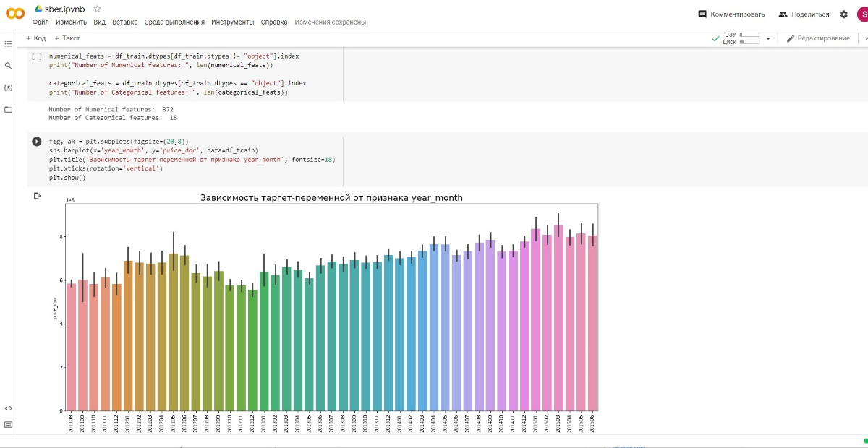The image size is (868, 448).
Task: Open the terminal panel icon
Action: [x=9, y=425]
